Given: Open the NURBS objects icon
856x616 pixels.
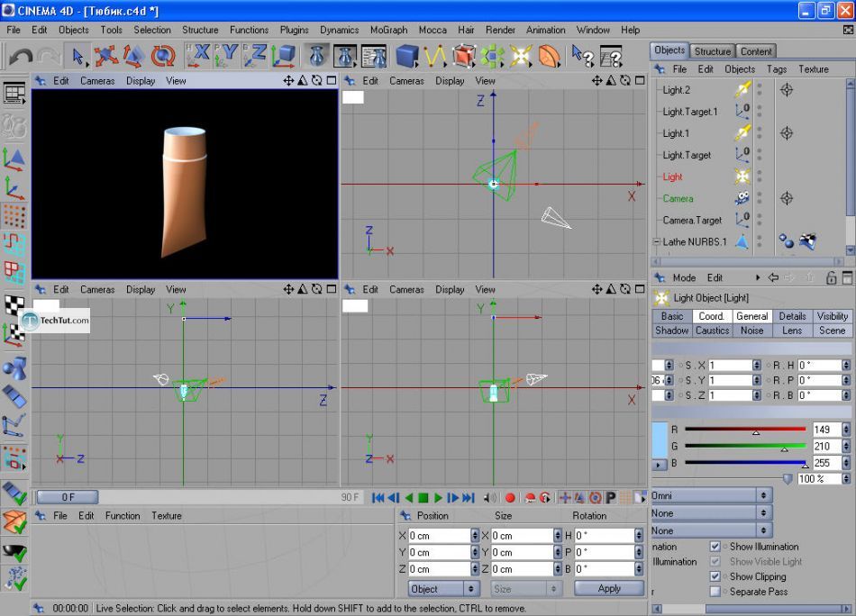Looking at the screenshot, I should pos(463,56).
